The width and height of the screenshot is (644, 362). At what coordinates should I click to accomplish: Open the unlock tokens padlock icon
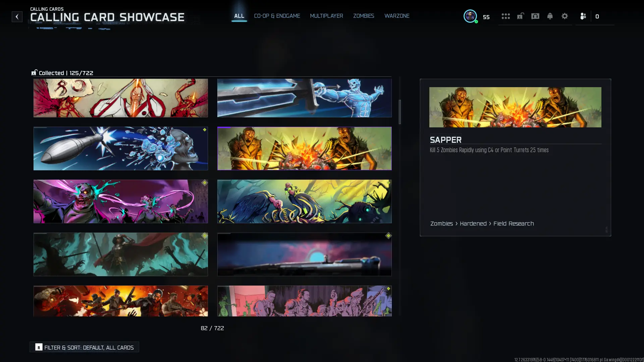[520, 16]
